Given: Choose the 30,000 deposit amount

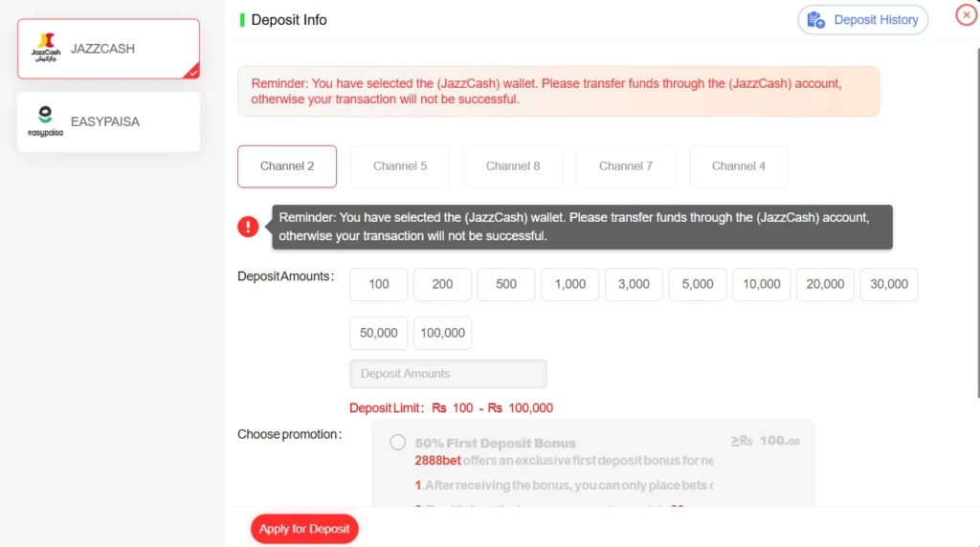Looking at the screenshot, I should pyautogui.click(x=889, y=284).
